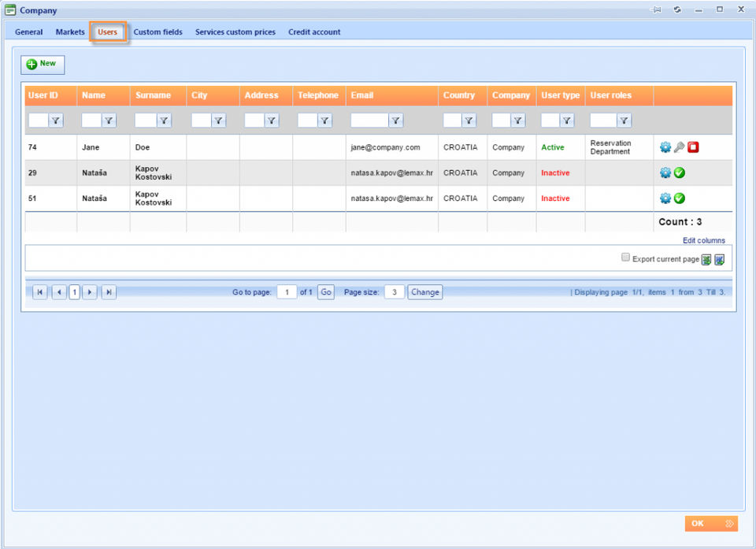Switch to the General tab
Viewport: 756px width, 549px height.
28,32
